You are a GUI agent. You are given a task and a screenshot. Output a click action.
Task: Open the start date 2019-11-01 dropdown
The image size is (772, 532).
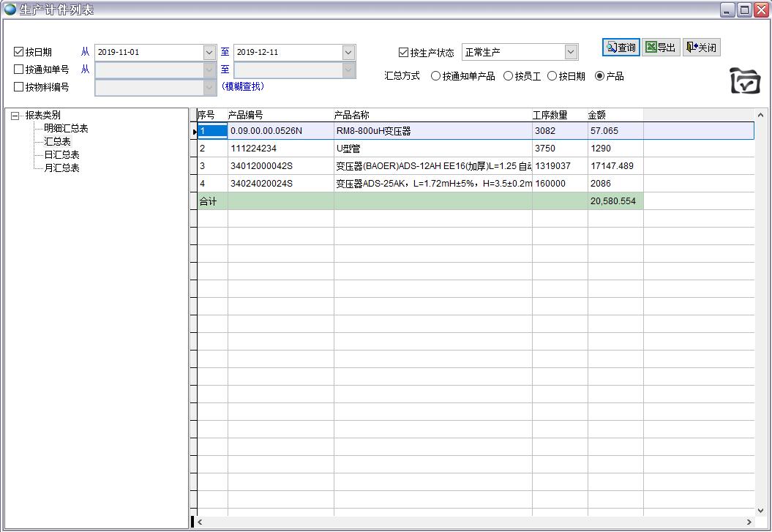[209, 53]
